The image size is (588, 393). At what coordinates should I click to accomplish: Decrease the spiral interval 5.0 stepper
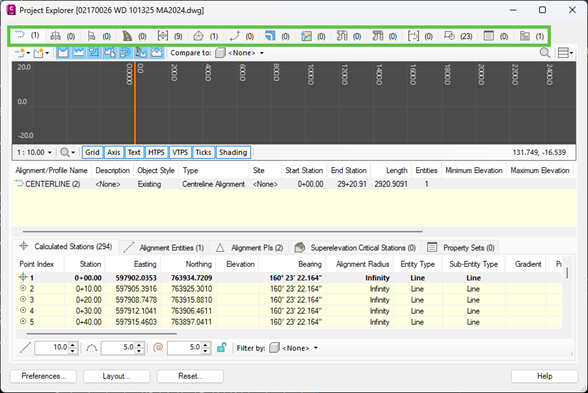(206, 351)
